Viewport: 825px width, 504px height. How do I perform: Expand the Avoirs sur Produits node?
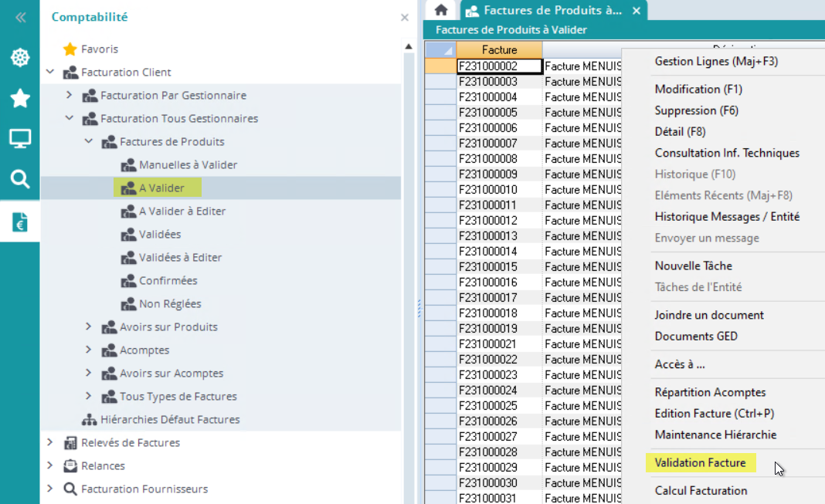(x=88, y=327)
